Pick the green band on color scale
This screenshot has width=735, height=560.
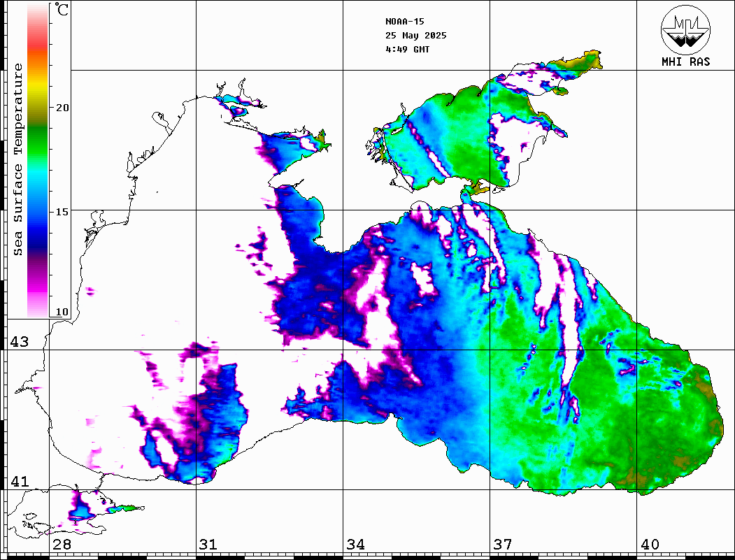pos(37,140)
